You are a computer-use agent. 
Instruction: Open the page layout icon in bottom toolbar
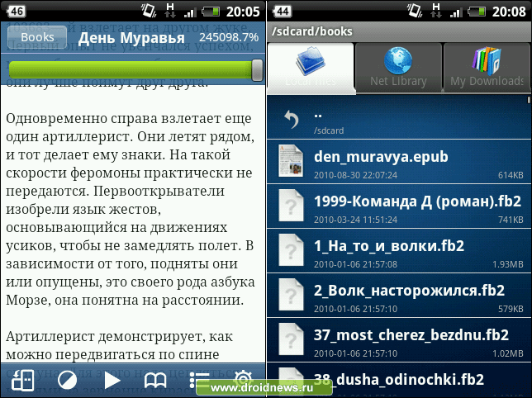22,380
